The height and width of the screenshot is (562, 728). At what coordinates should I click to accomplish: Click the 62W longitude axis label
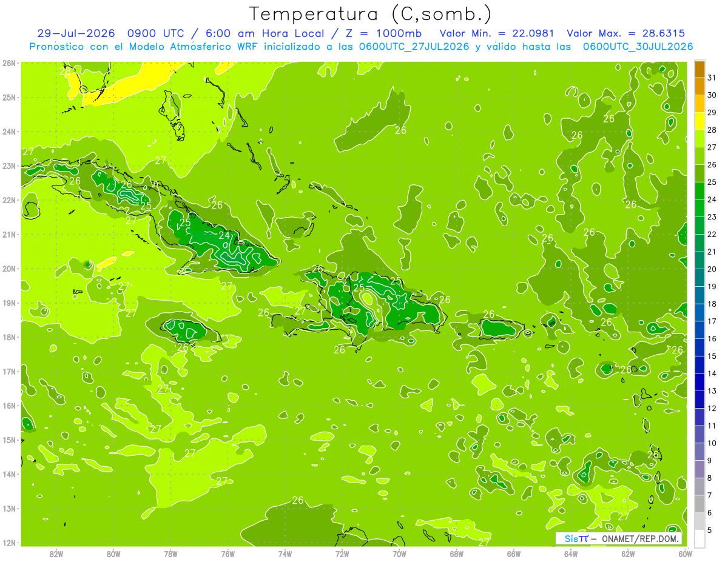pyautogui.click(x=628, y=554)
